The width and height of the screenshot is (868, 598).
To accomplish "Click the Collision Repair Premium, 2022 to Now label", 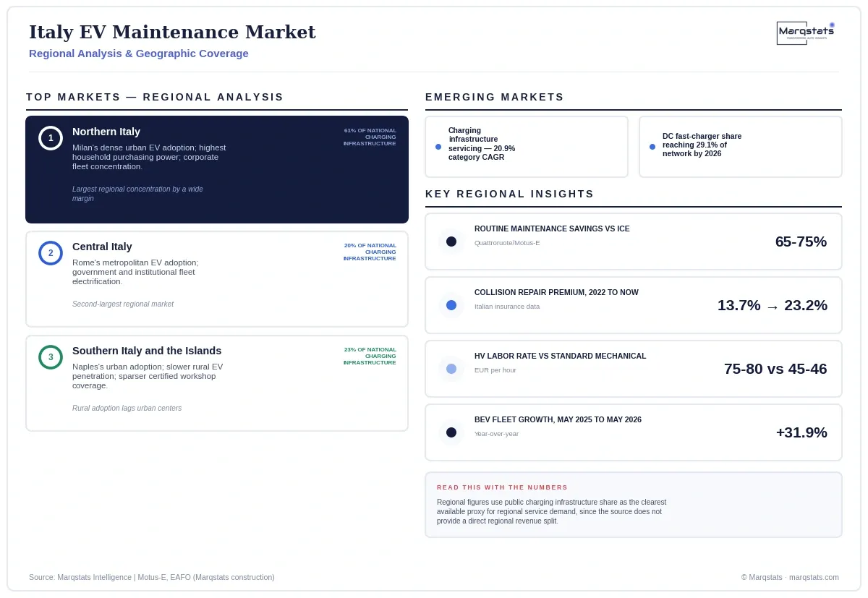I will pyautogui.click(x=556, y=292).
